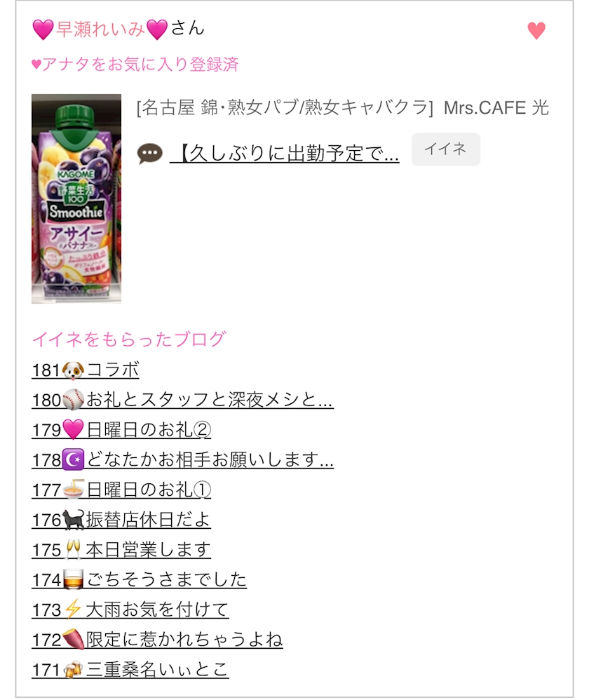Open blog 179 日曜日のお礼②
This screenshot has height=700, width=589.
point(121,430)
